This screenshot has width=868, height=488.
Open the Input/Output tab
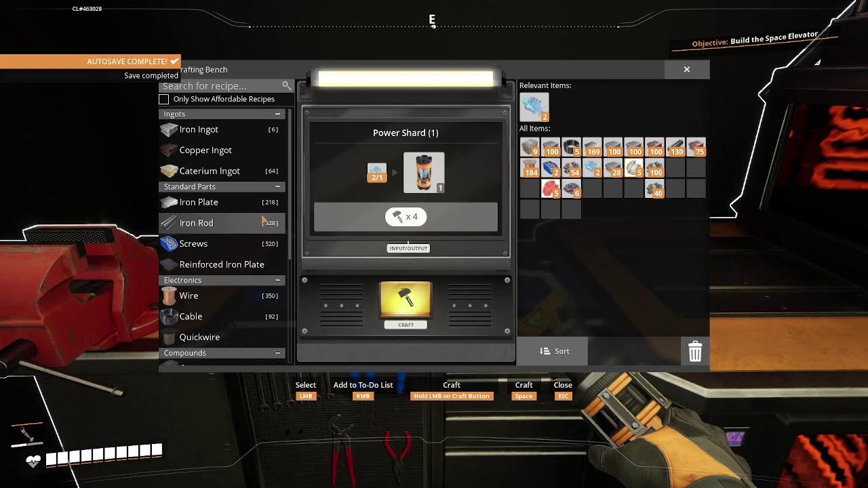point(408,248)
